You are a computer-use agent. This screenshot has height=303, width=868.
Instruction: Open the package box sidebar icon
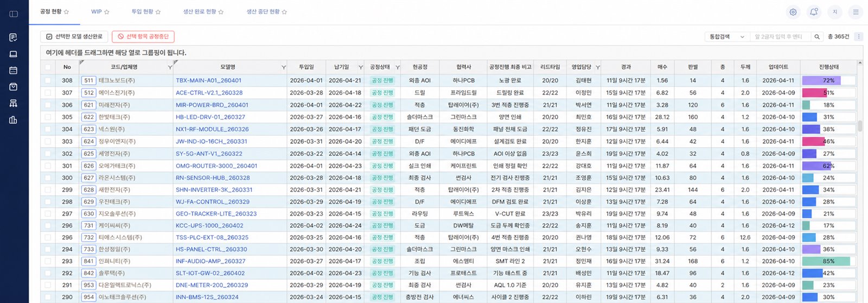[14, 87]
